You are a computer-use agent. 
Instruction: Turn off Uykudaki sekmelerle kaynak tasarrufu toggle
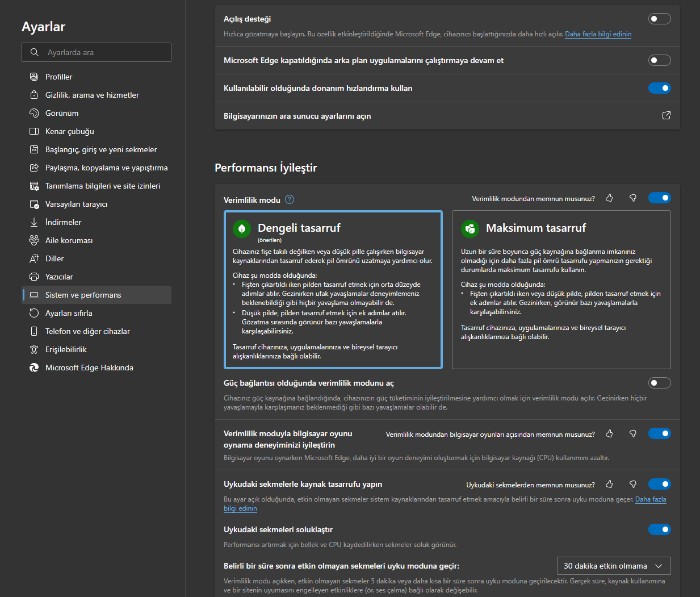pyautogui.click(x=660, y=484)
